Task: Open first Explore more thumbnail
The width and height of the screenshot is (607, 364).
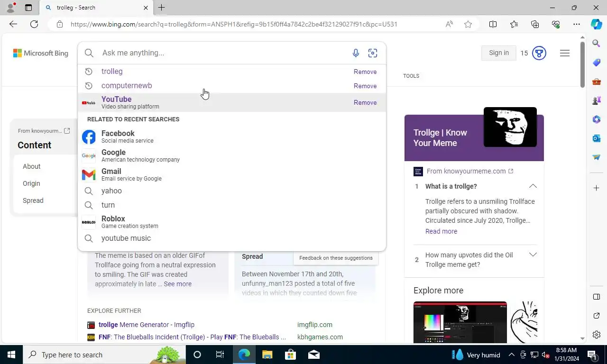Action: click(460, 322)
